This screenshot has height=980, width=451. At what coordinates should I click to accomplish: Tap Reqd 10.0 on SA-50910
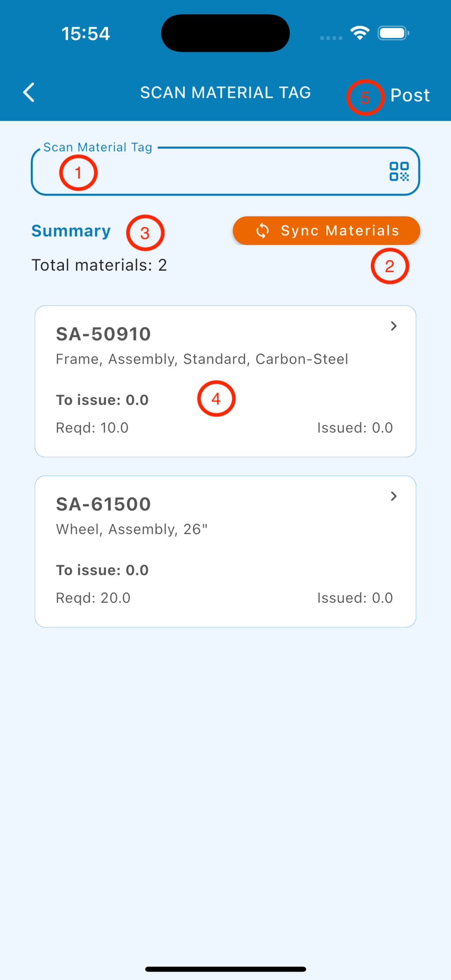click(92, 428)
